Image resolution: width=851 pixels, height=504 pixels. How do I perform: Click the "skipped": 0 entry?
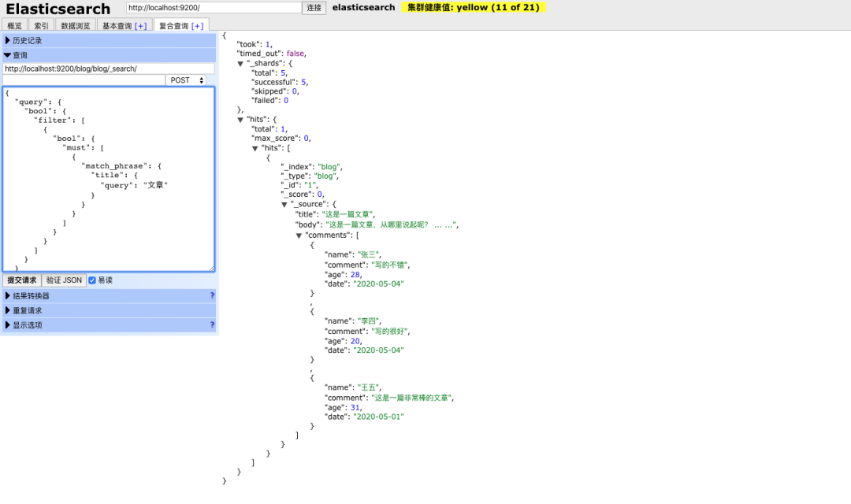[x=275, y=91]
